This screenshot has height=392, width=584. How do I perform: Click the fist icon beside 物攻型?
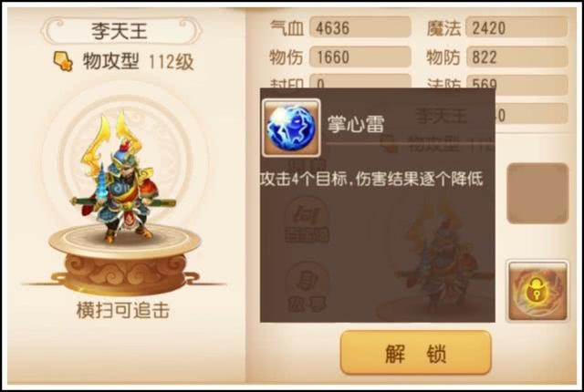(x=63, y=61)
